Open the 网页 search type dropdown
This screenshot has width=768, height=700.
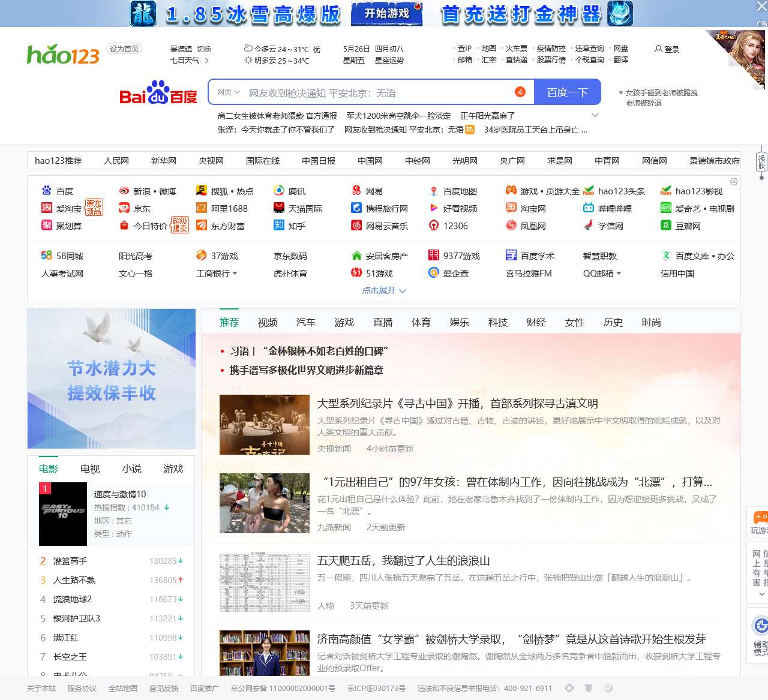(228, 92)
